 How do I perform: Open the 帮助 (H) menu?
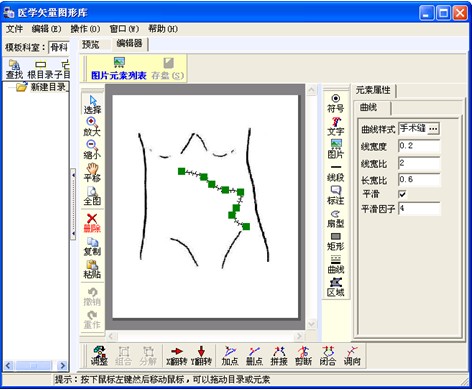pos(163,29)
